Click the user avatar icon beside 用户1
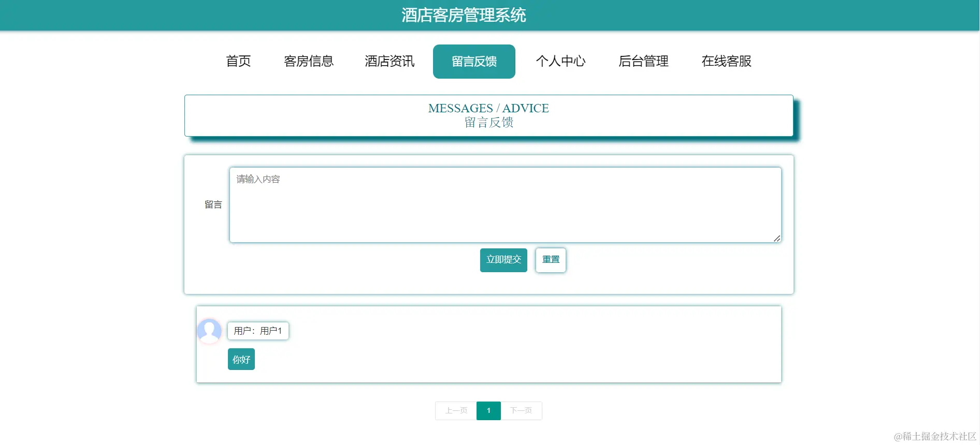The height and width of the screenshot is (445, 980). coord(209,331)
